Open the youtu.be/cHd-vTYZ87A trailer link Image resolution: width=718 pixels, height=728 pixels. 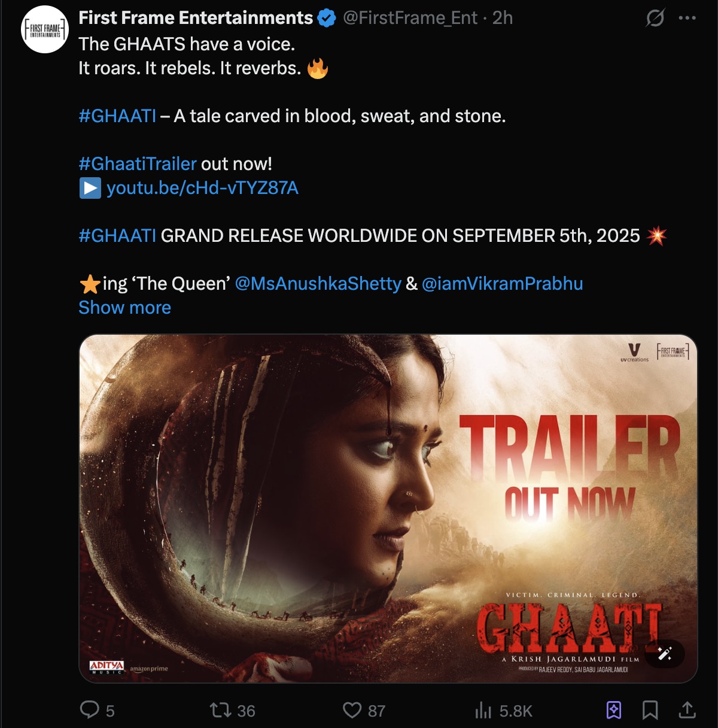tap(202, 188)
